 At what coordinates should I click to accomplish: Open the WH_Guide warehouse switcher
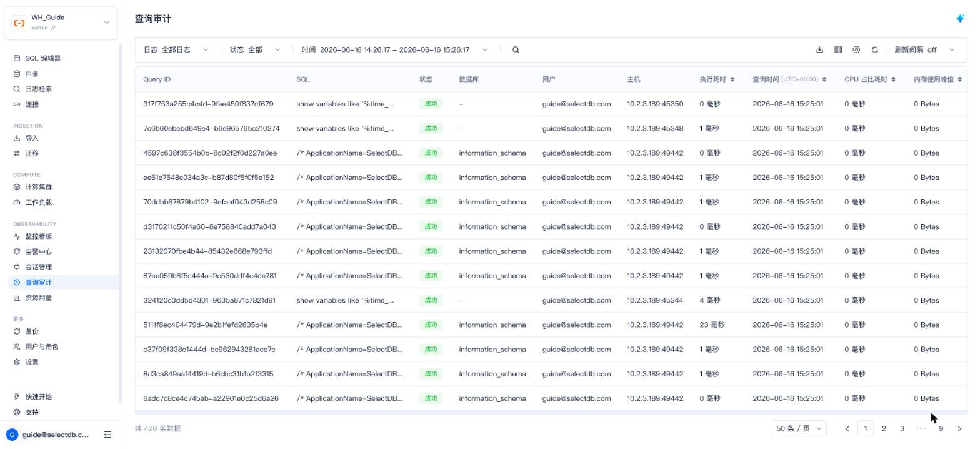click(x=61, y=23)
